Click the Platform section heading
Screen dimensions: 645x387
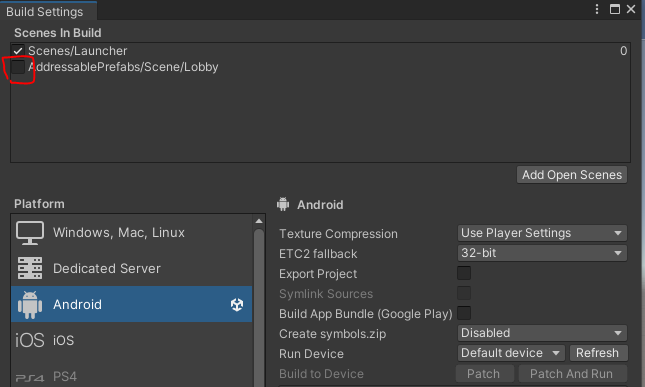point(39,204)
